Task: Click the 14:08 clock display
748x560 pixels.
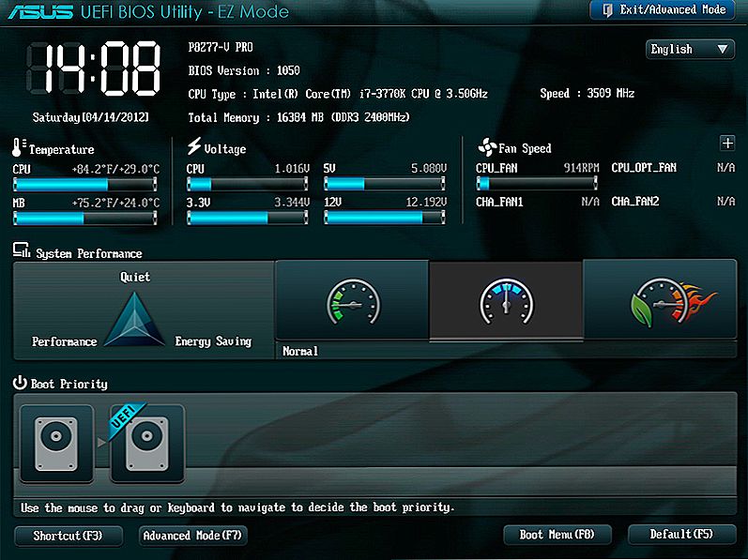Action: pos(94,68)
